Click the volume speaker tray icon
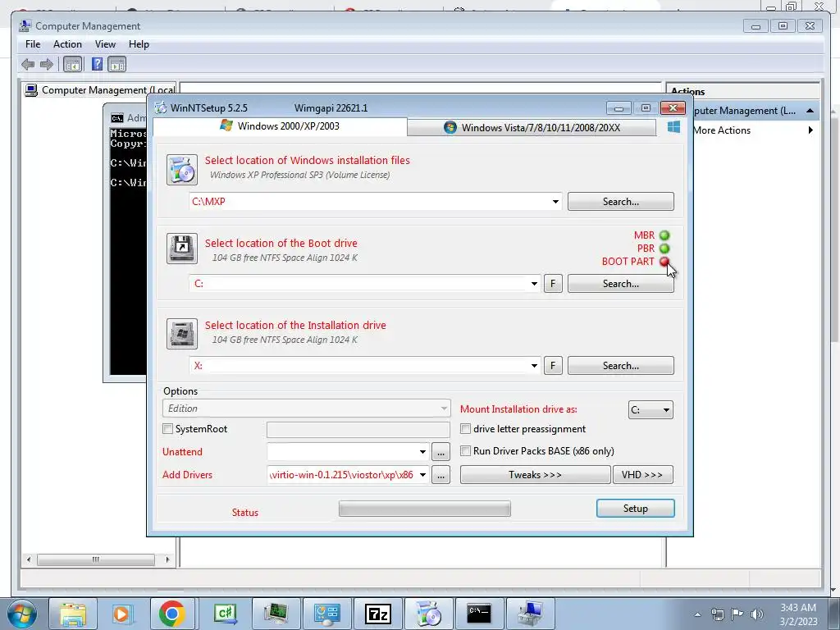Image resolution: width=840 pixels, height=630 pixels. (x=757, y=614)
